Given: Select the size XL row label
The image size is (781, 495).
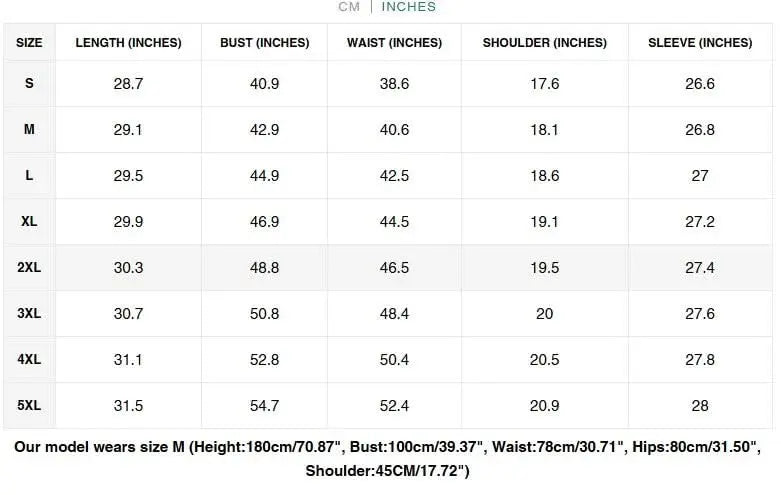Looking at the screenshot, I should [29, 222].
